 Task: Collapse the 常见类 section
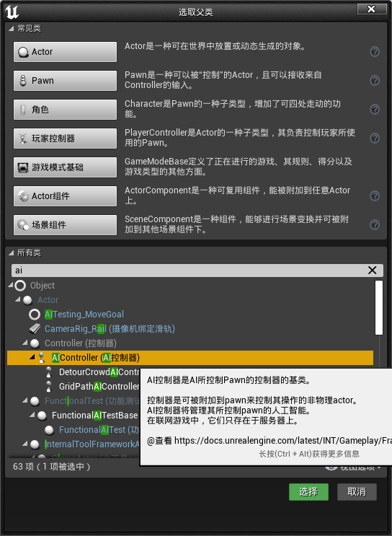(12, 28)
